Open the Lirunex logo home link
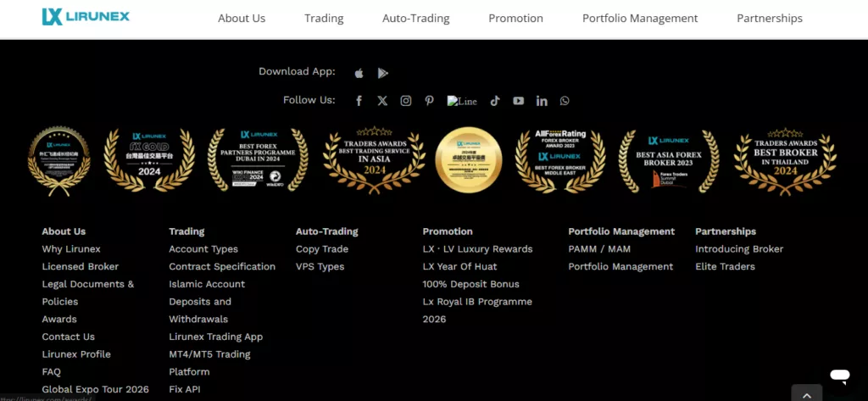Image resolution: width=868 pixels, height=401 pixels. tap(86, 17)
